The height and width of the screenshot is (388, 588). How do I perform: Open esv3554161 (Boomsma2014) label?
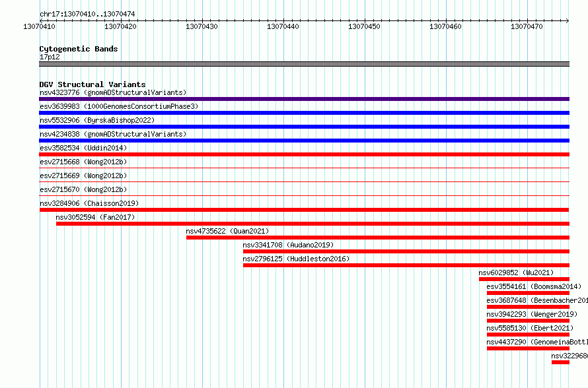pyautogui.click(x=534, y=286)
